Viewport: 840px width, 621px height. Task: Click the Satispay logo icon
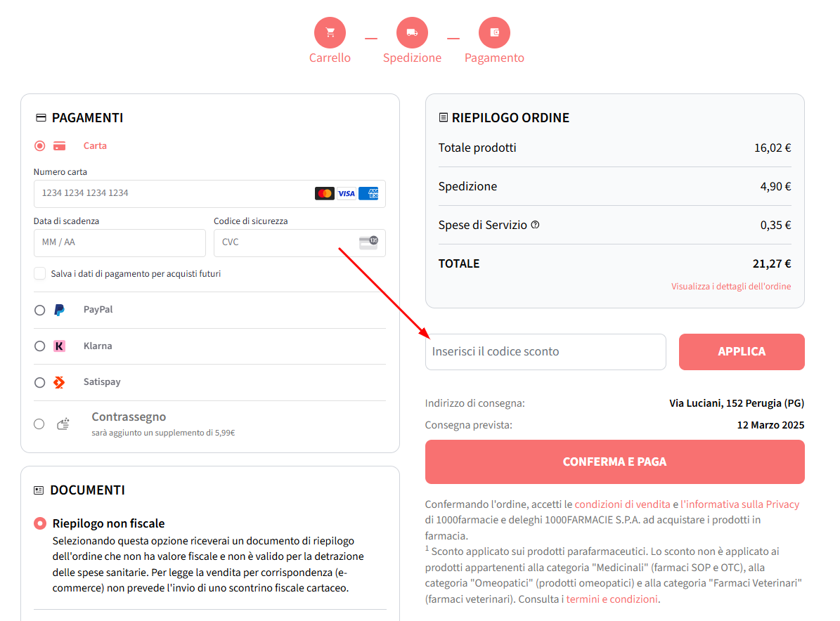60,382
